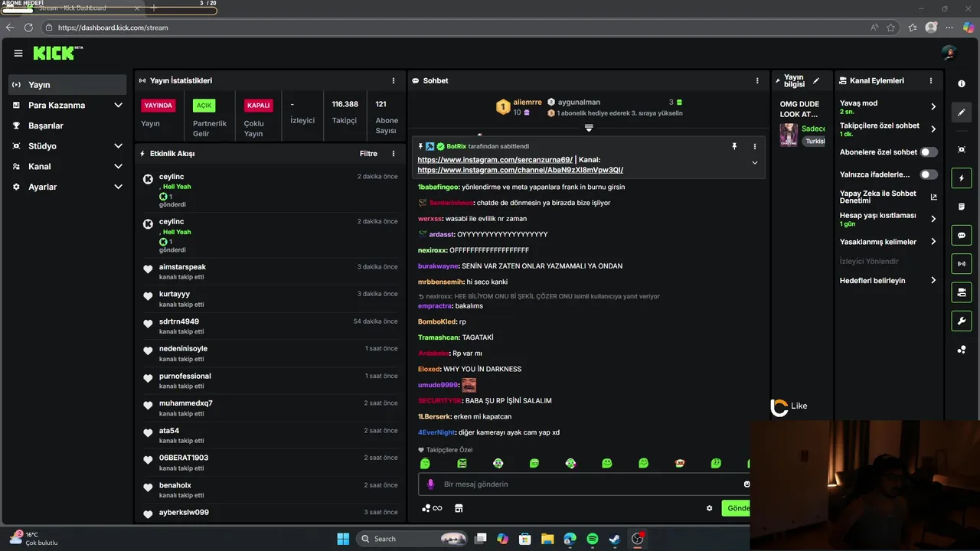The width and height of the screenshot is (980, 551).
Task: Reload the page with browser refresh
Action: pos(28,28)
